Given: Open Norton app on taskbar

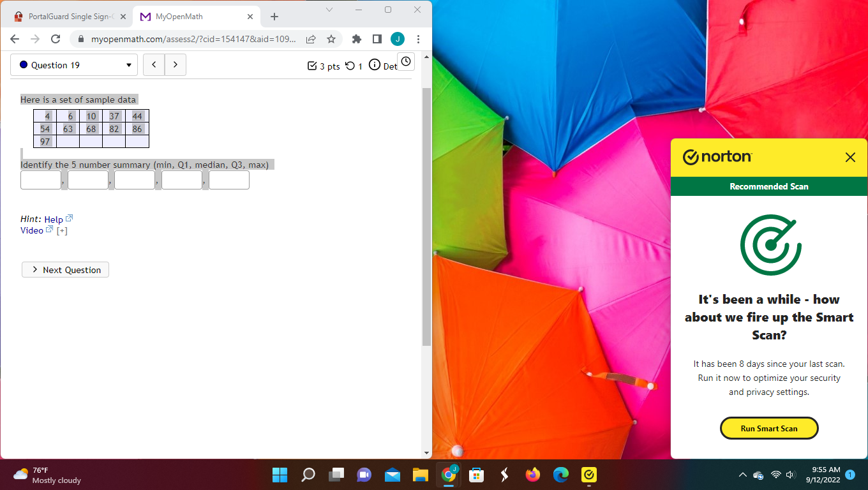Looking at the screenshot, I should click(x=589, y=475).
